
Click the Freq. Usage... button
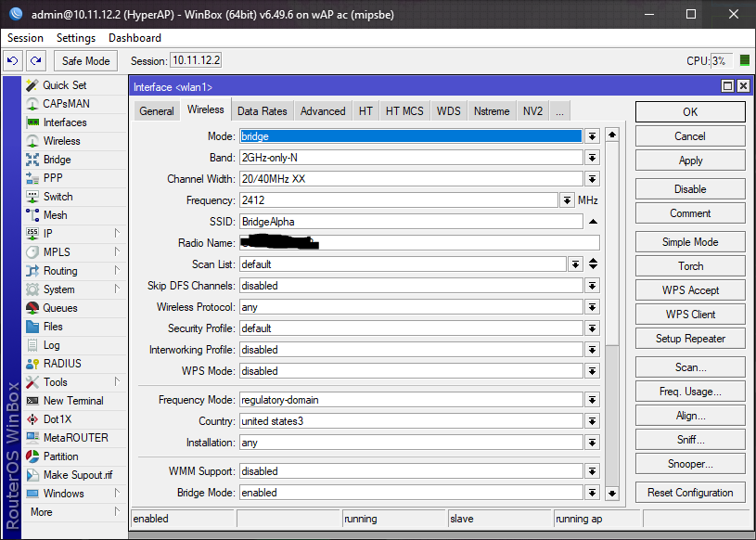click(690, 392)
